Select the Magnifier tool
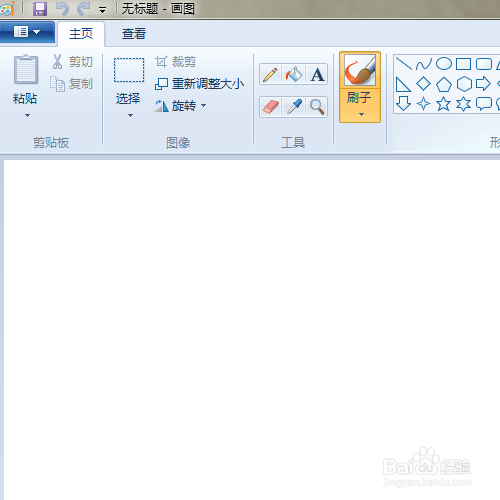The image size is (500, 500). pos(317,107)
